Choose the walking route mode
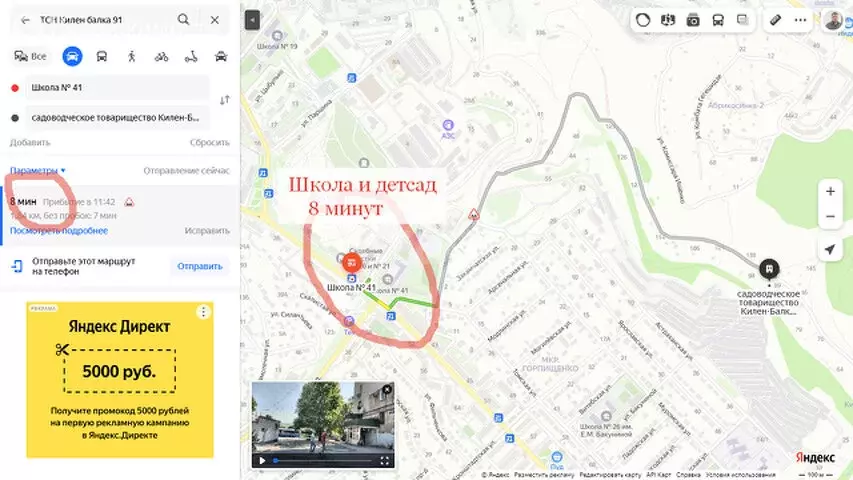 [x=132, y=56]
